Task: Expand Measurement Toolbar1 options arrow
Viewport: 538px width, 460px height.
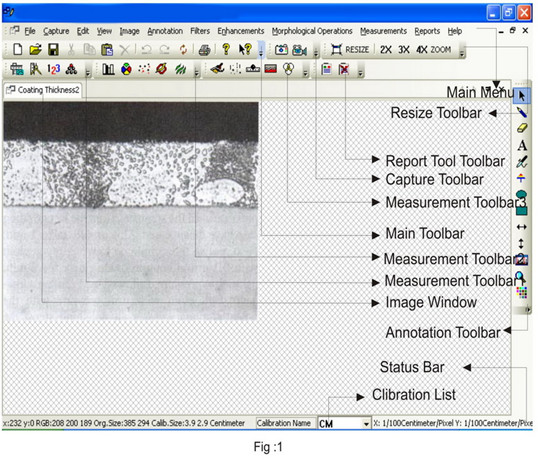Action: (x=88, y=71)
